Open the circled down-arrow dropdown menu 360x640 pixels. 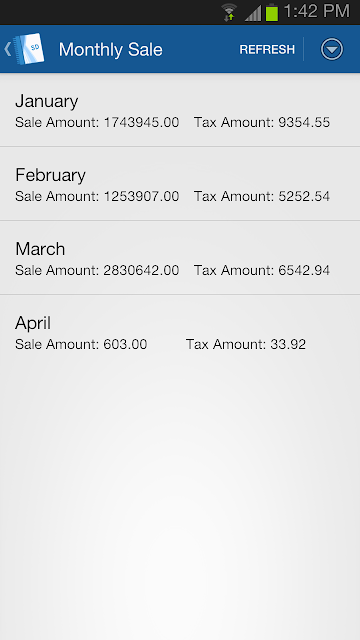point(332,49)
